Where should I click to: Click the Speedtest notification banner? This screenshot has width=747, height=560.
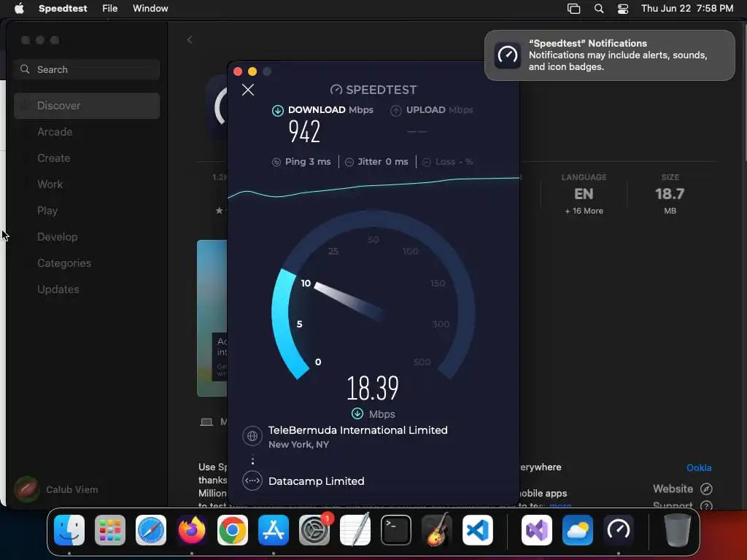610,55
